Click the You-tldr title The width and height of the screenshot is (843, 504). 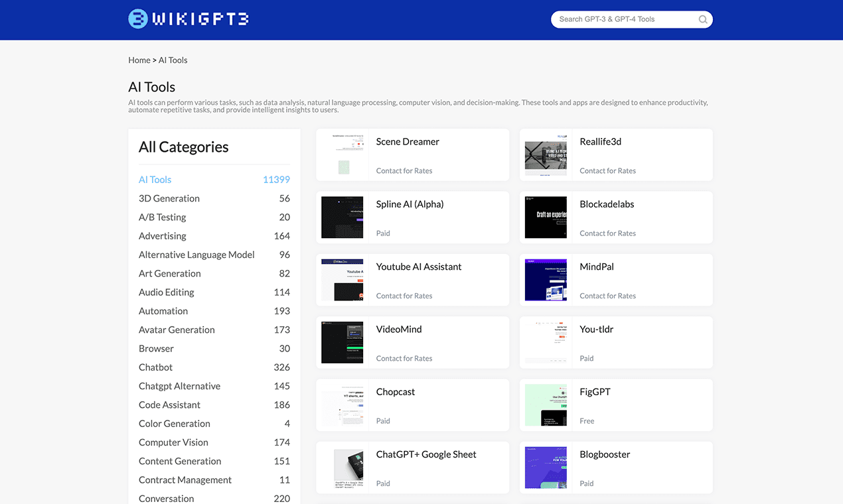[597, 329]
